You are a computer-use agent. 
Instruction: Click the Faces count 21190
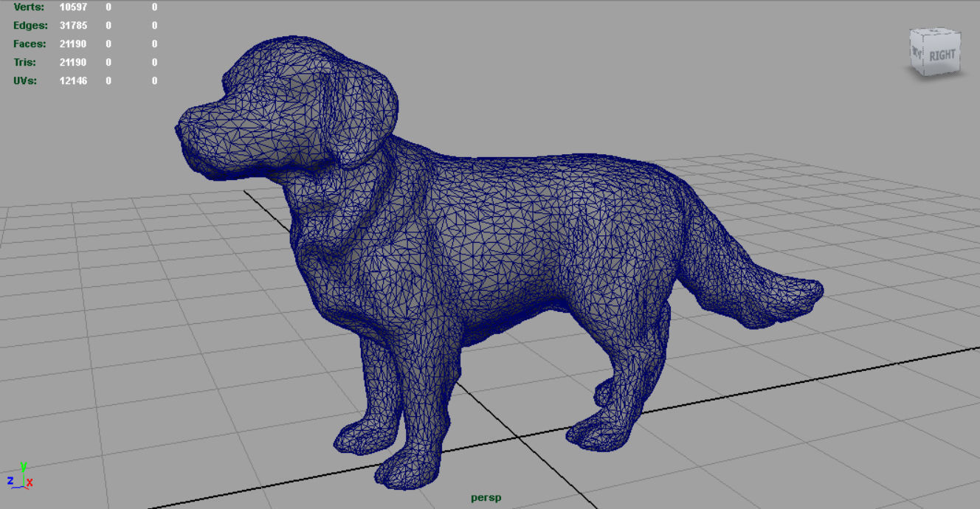click(73, 44)
